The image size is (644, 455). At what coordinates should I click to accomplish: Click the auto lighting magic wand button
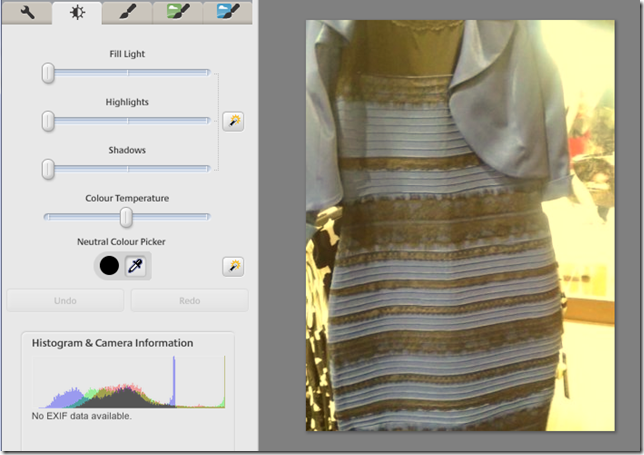click(x=233, y=121)
